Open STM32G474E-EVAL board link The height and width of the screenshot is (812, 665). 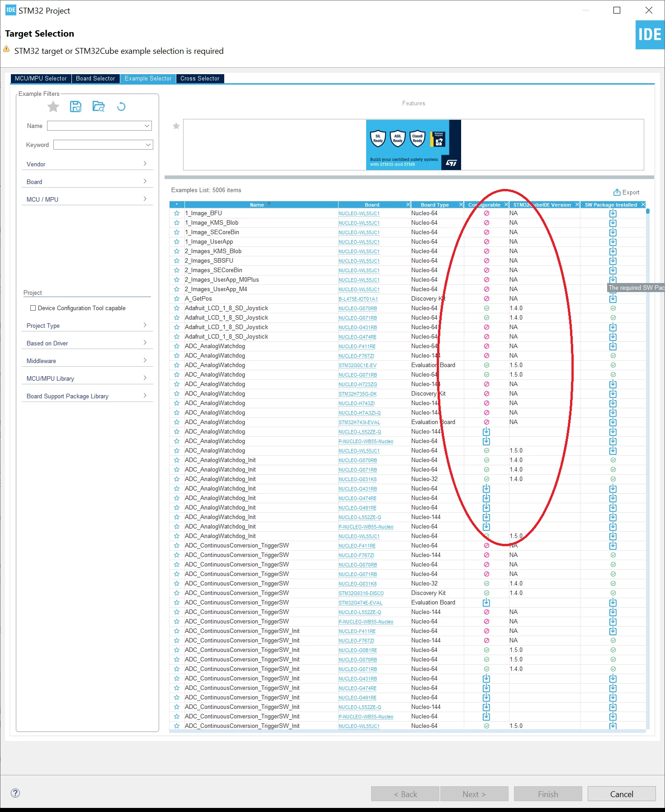tap(360, 603)
